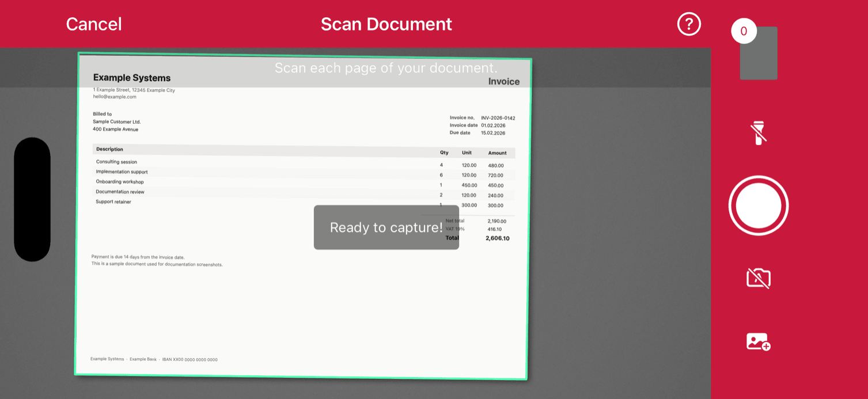Toggle the flashlight off icon

759,133
